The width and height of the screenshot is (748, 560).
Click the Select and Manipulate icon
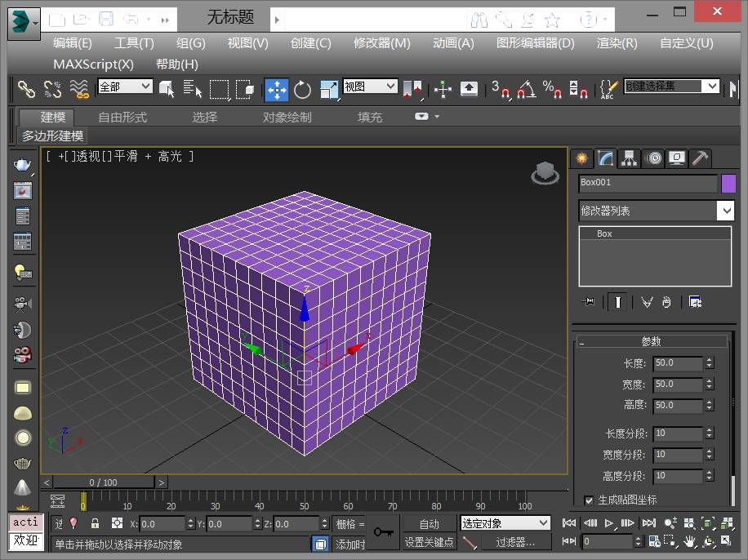[443, 89]
